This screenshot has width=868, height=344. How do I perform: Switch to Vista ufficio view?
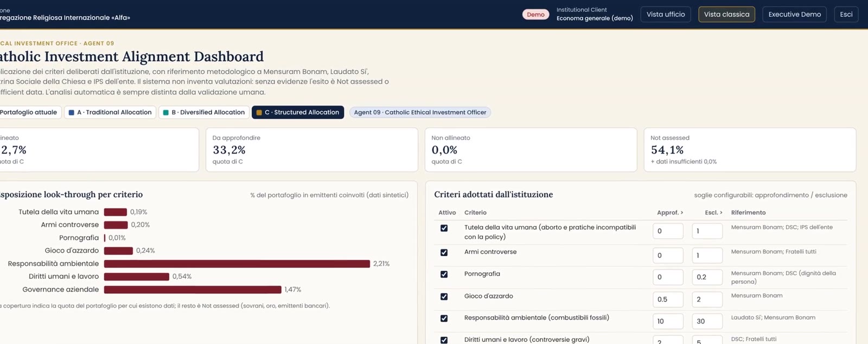coord(666,14)
